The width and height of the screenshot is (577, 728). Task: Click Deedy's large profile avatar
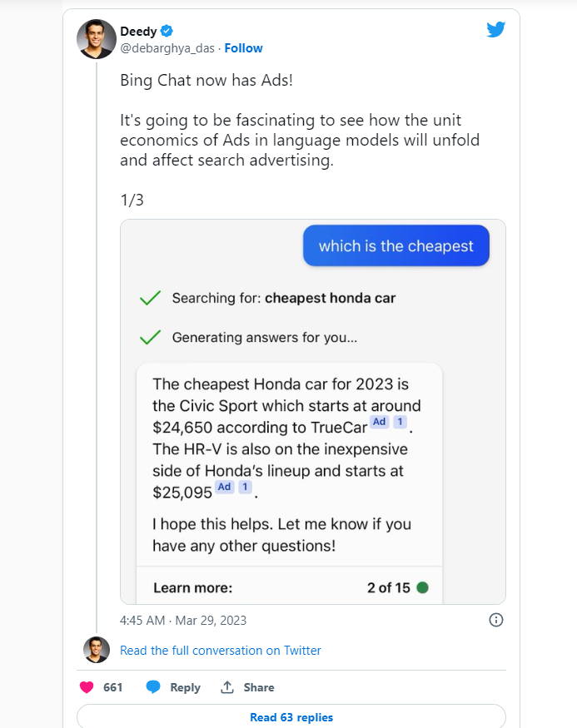click(97, 39)
